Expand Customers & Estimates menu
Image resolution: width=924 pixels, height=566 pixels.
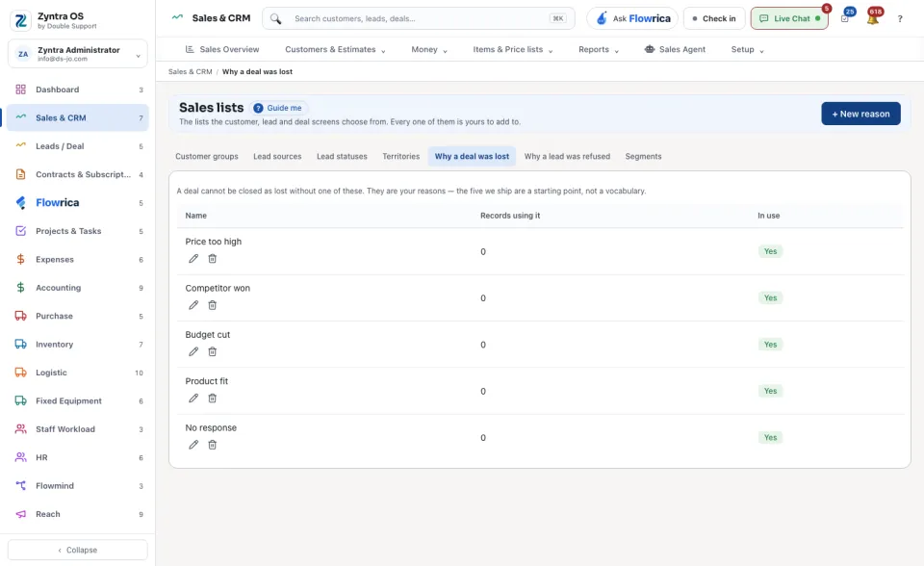click(x=335, y=49)
